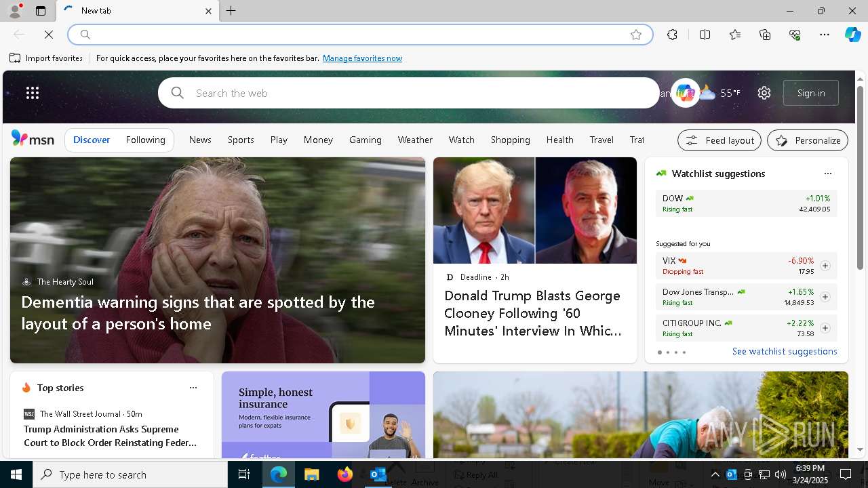868x488 pixels.
Task: Open the Travel category
Action: [x=601, y=140]
